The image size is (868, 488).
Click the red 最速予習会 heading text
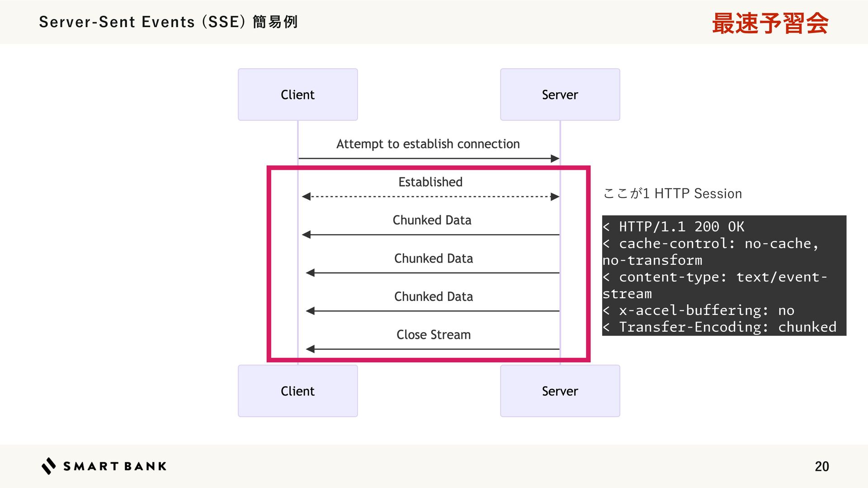tap(770, 23)
